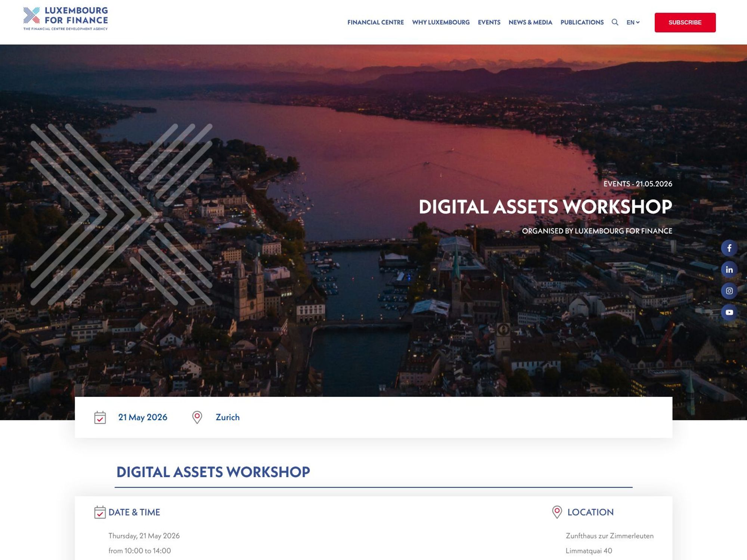Select the EVENTS menu item
The image size is (747, 560).
(x=489, y=22)
